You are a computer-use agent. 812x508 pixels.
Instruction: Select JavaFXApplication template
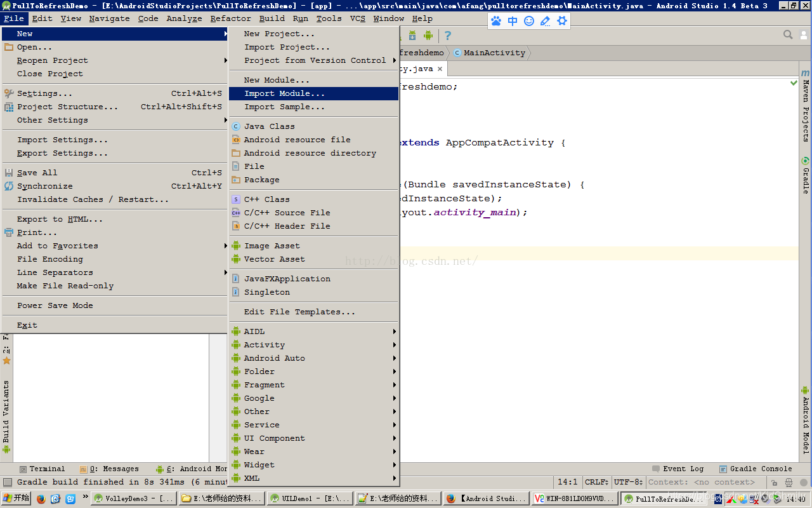313,279
